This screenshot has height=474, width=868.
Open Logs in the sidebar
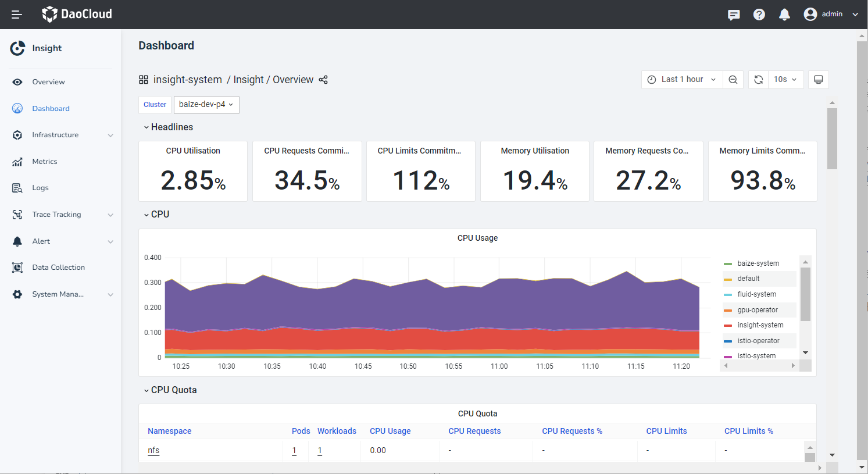click(41, 188)
